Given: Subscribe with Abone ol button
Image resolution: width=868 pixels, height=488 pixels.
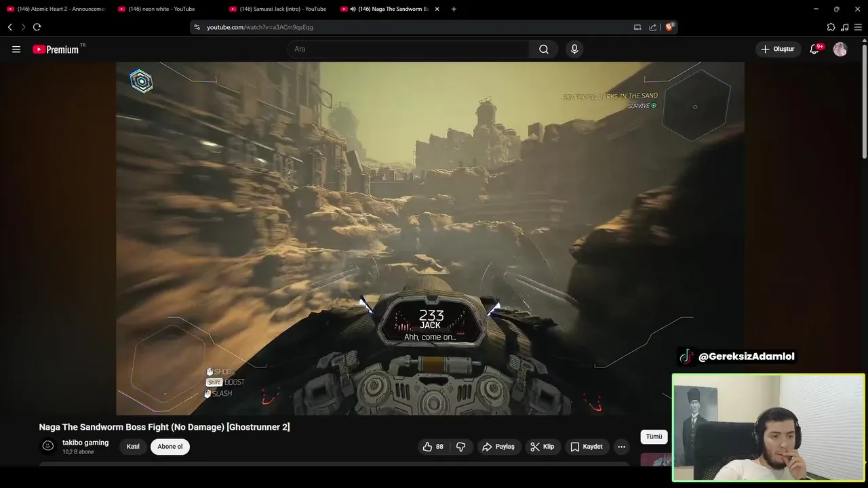Looking at the screenshot, I should click(x=170, y=447).
